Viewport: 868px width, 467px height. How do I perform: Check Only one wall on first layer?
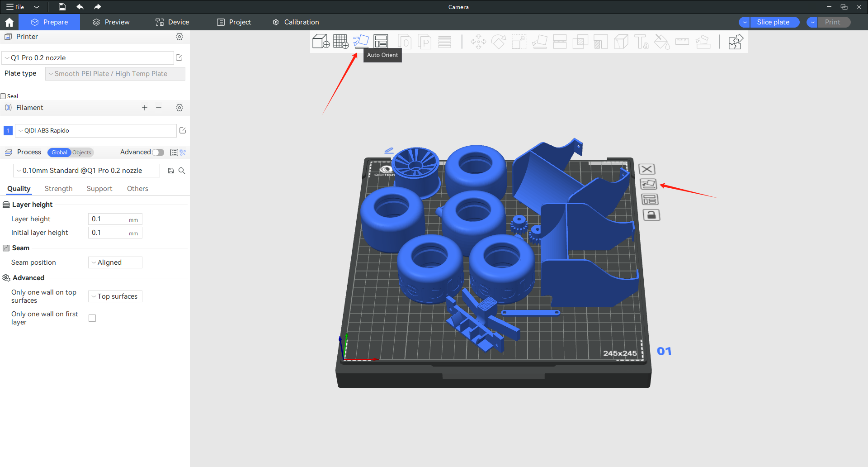92,318
